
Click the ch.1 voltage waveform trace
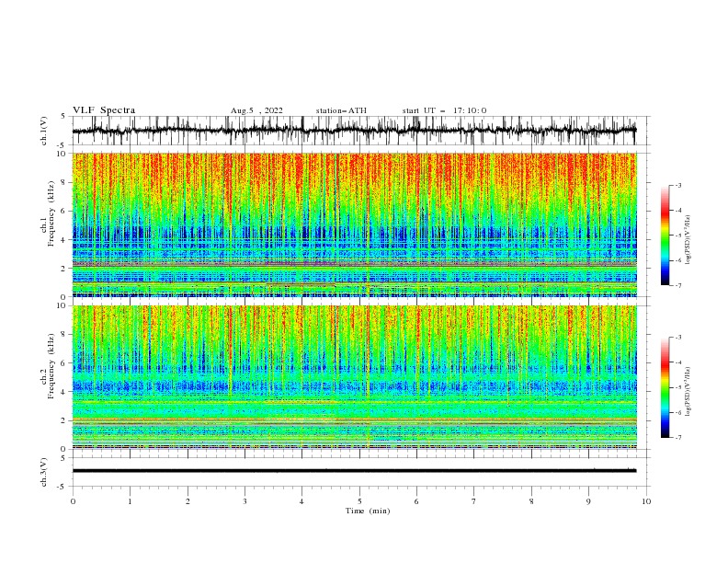[354, 131]
